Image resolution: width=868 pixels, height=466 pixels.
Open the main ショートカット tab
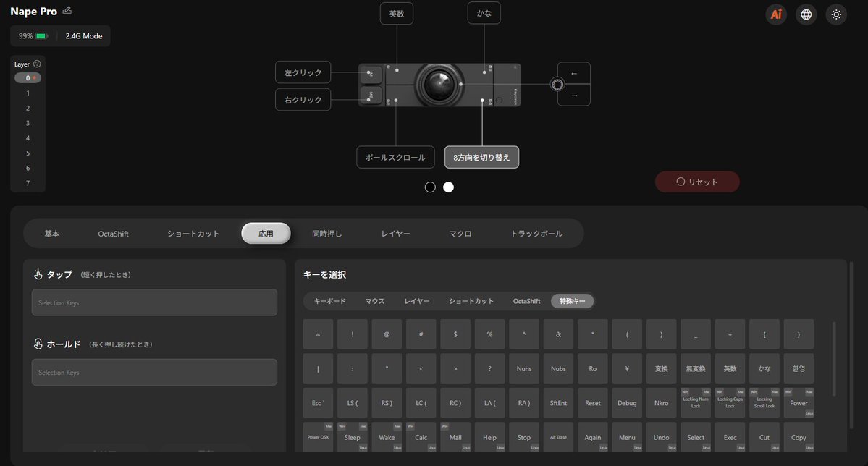tap(193, 234)
